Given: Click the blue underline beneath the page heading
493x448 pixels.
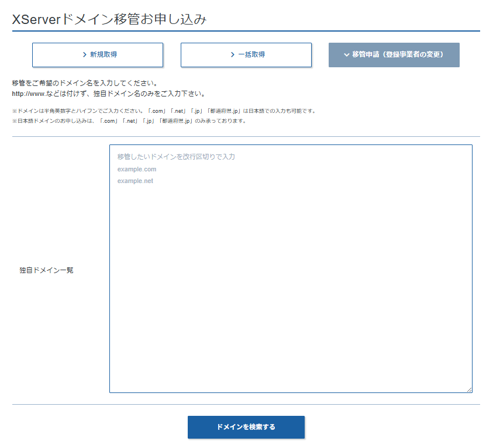Looking at the screenshot, I should click(x=246, y=30).
